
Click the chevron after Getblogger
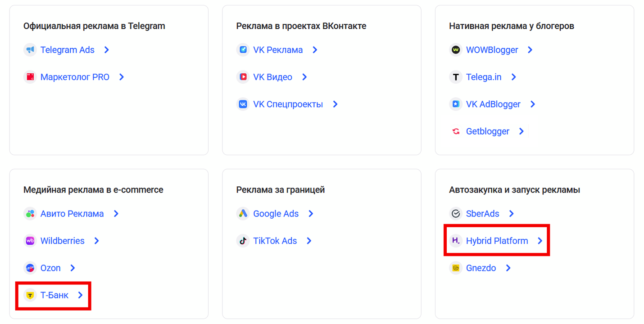pos(522,131)
